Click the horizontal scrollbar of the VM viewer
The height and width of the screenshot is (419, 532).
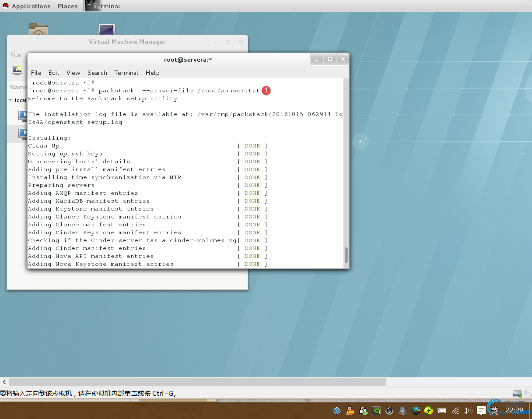tap(198, 382)
